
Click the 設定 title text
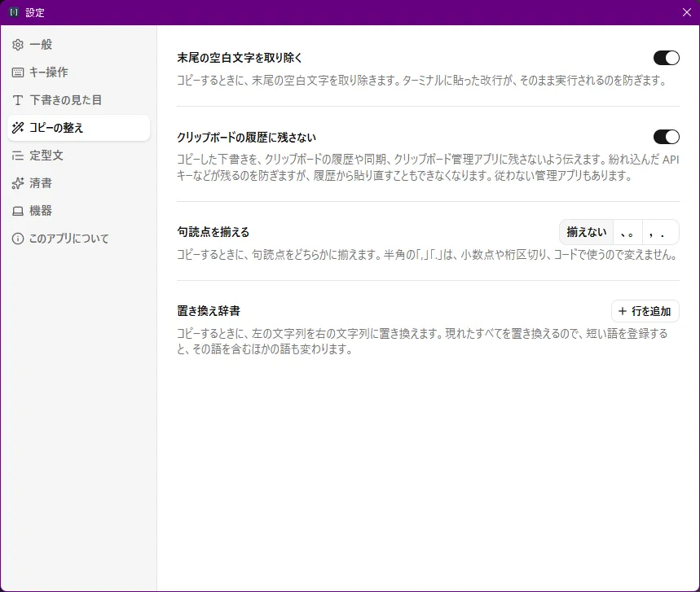pyautogui.click(x=35, y=12)
